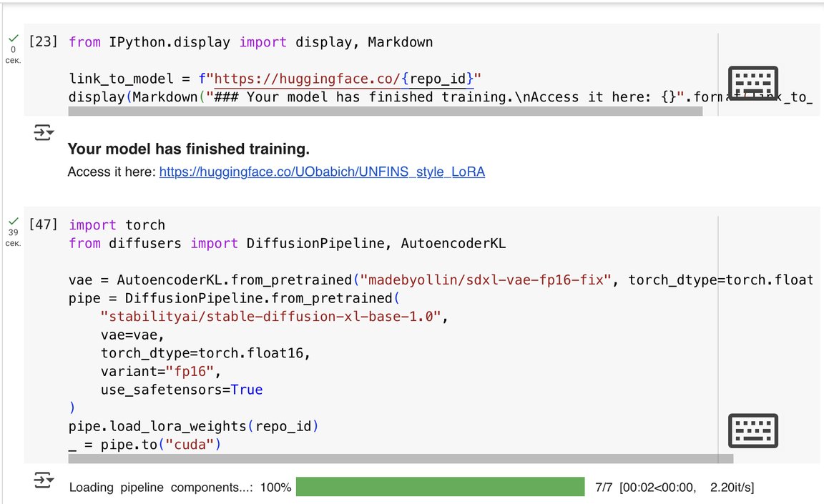The height and width of the screenshot is (504, 824).
Task: Open output actions icon beside the loading progress bar
Action: pyautogui.click(x=44, y=480)
